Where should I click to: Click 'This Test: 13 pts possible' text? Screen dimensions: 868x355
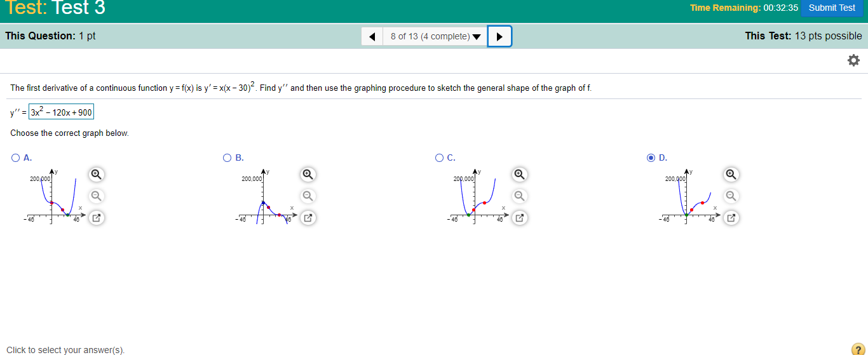[x=804, y=36]
